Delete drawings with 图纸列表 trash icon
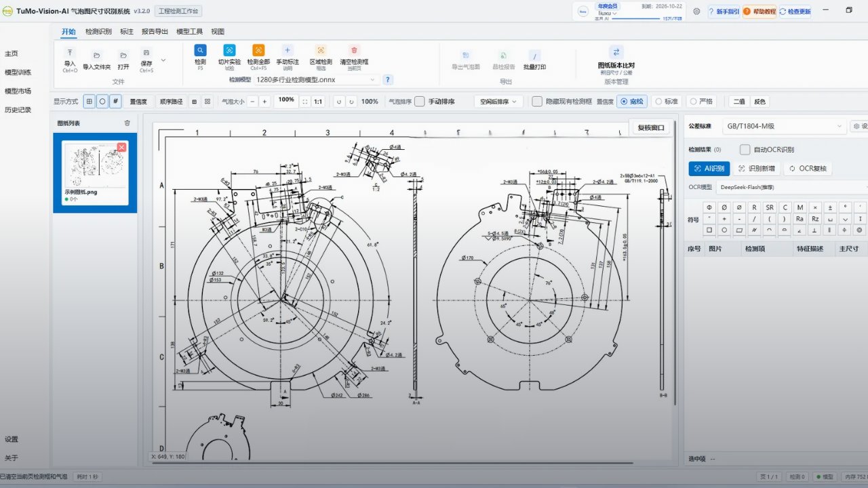Viewport: 868px width, 488px height. [127, 123]
